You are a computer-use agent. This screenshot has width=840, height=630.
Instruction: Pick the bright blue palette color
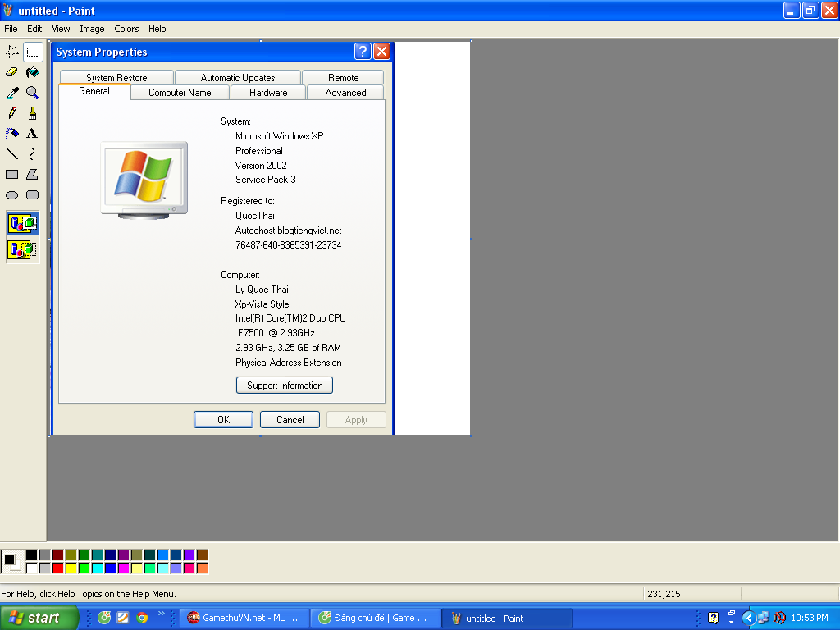point(111,568)
